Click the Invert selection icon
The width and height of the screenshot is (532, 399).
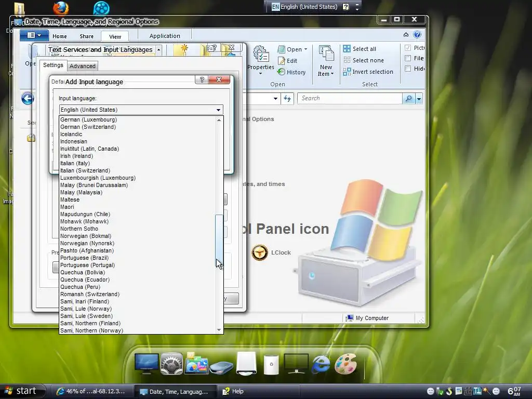(x=347, y=72)
